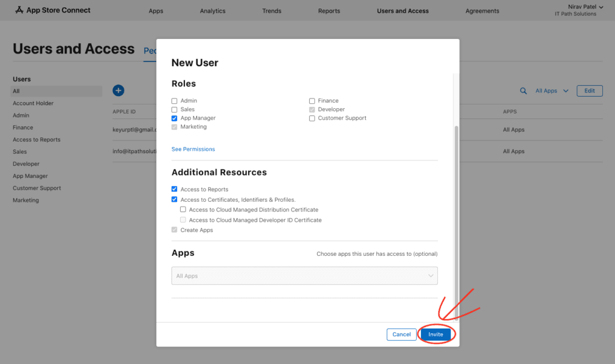Viewport: 615px width, 364px height.
Task: Click the App Store Connect logo icon
Action: [x=19, y=10]
